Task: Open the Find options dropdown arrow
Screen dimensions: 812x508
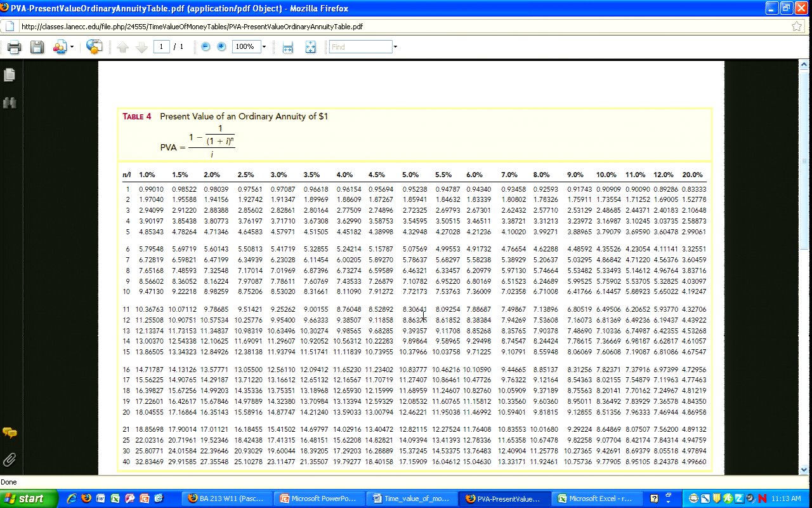Action: point(395,47)
